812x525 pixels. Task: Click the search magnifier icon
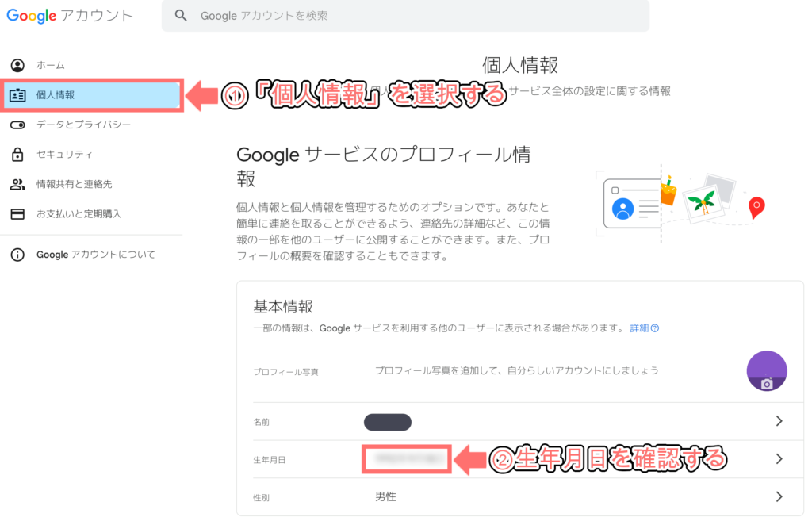click(181, 16)
